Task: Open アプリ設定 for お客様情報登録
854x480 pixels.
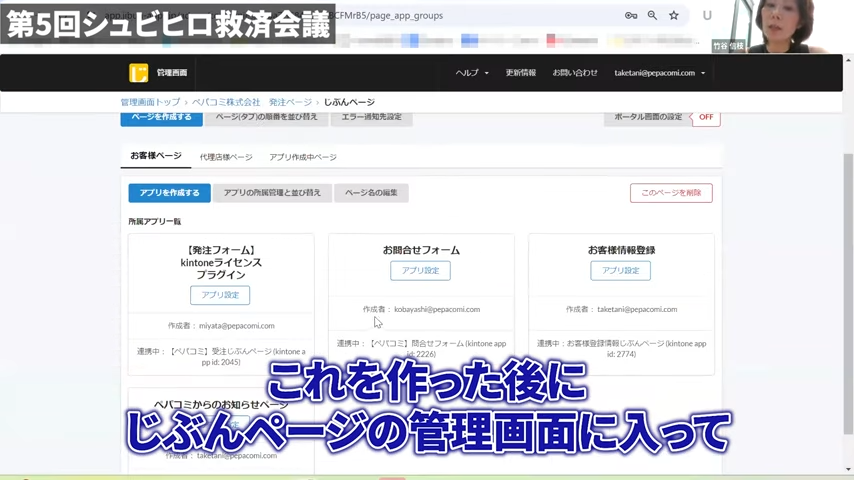Action: pos(620,271)
